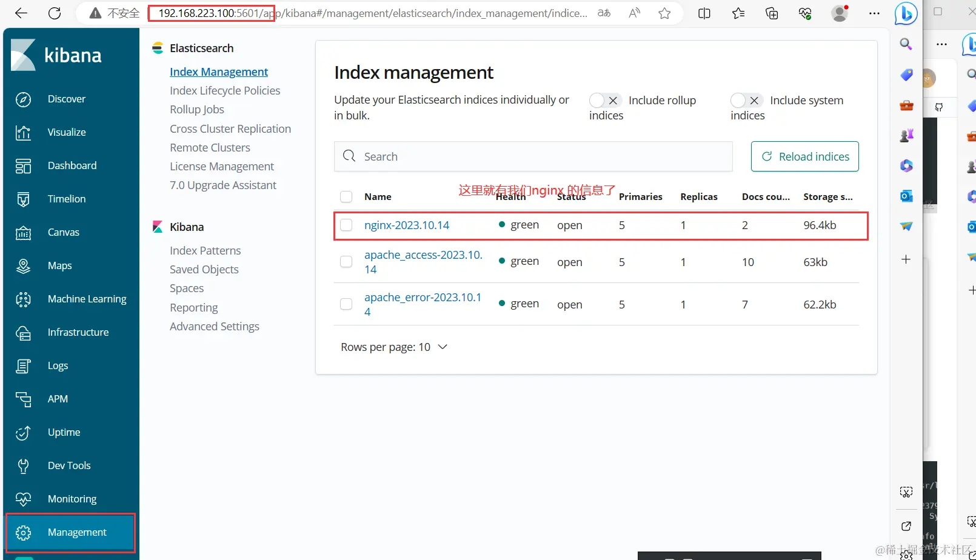Check the apache_access-2023.10.14 row checkbox
This screenshot has height=560, width=976.
tap(346, 261)
